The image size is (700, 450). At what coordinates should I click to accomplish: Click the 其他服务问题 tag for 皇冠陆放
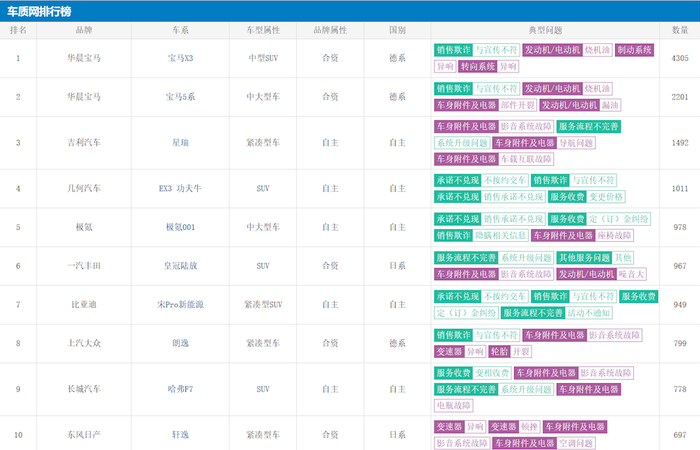pos(582,257)
